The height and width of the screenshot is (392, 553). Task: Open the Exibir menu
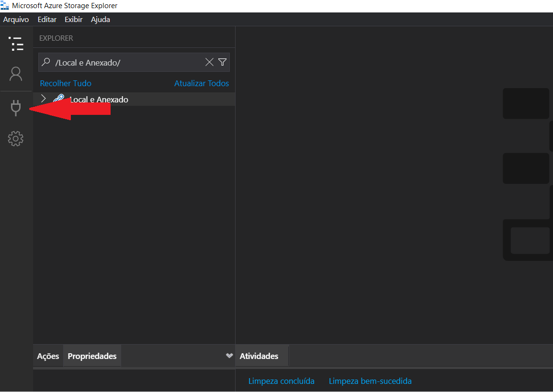[x=74, y=20]
